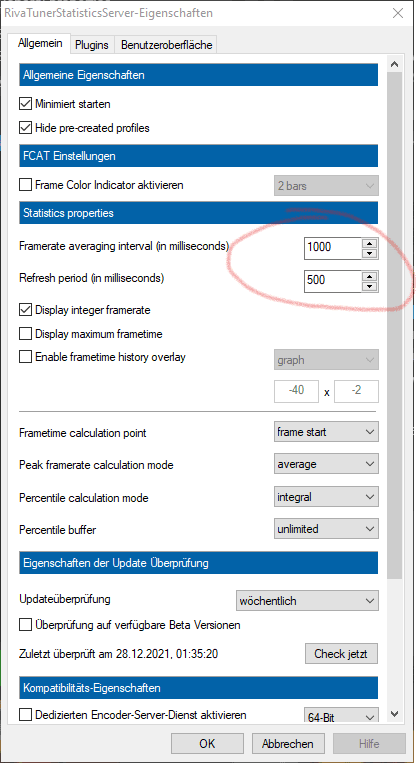Click framerate averaging interval field 1000
The width and height of the screenshot is (418, 763).
[333, 247]
